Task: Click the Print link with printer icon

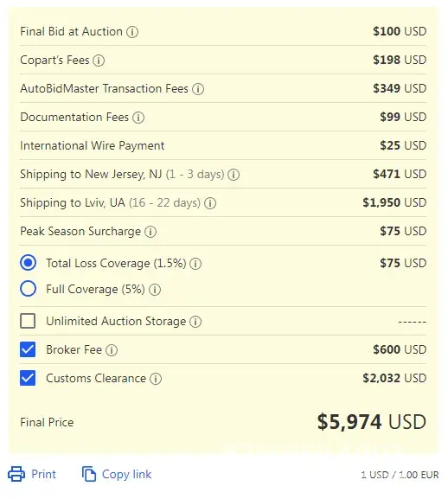Action: [32, 474]
